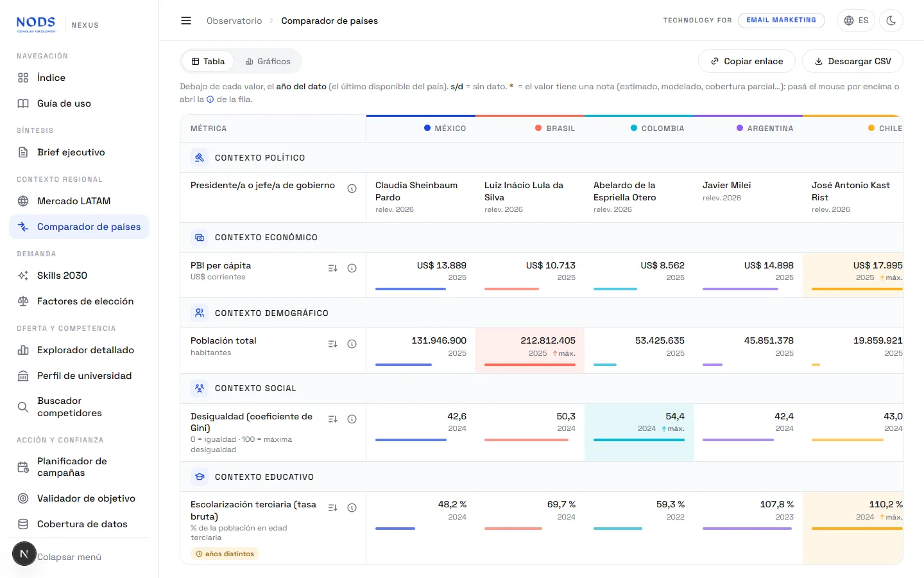Screen dimensions: 924x578
Task: Open the ES language selector
Action: coord(857,21)
